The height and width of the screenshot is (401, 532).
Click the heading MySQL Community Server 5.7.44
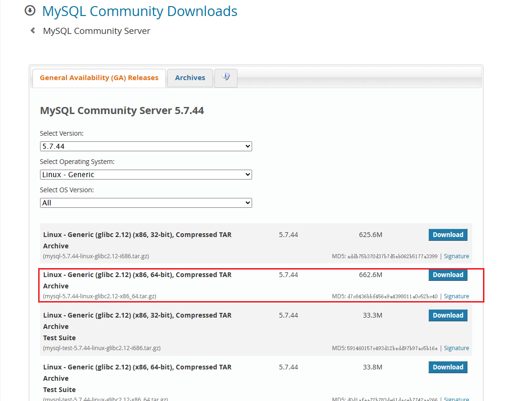pyautogui.click(x=122, y=111)
